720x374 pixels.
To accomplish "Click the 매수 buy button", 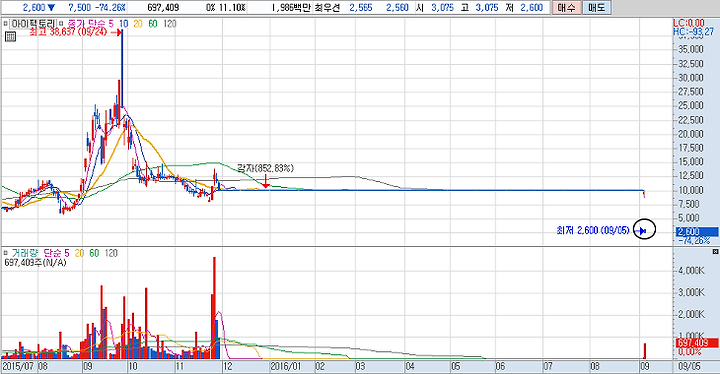I will coord(566,7).
